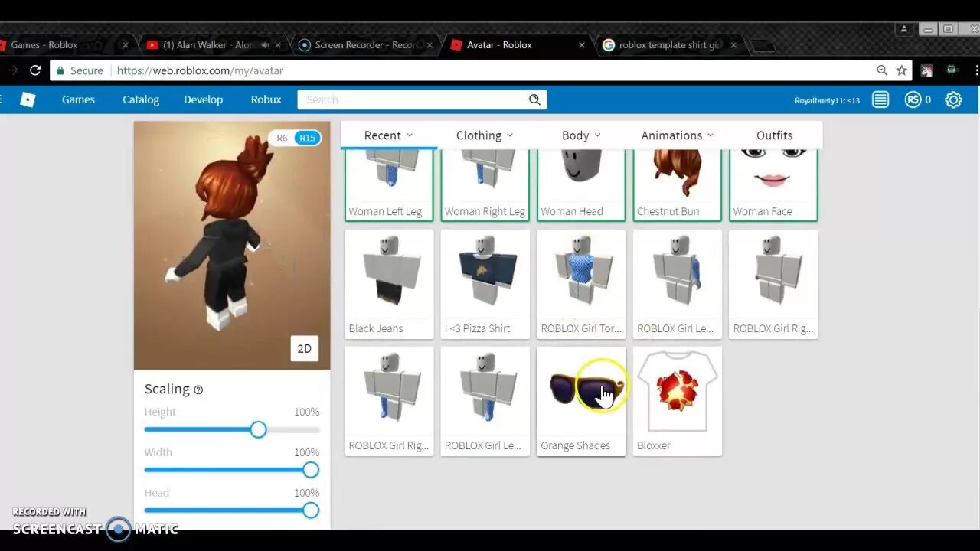The width and height of the screenshot is (980, 551).
Task: Toggle avatar preview to 2D
Action: [304, 348]
